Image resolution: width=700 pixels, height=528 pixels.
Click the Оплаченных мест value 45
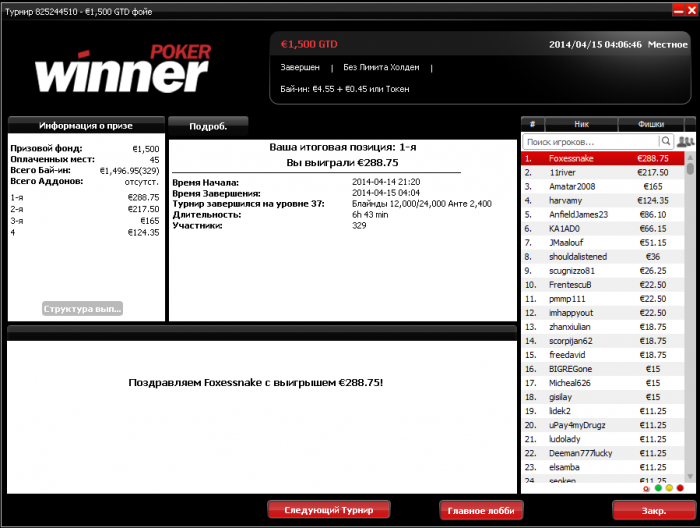coord(154,160)
